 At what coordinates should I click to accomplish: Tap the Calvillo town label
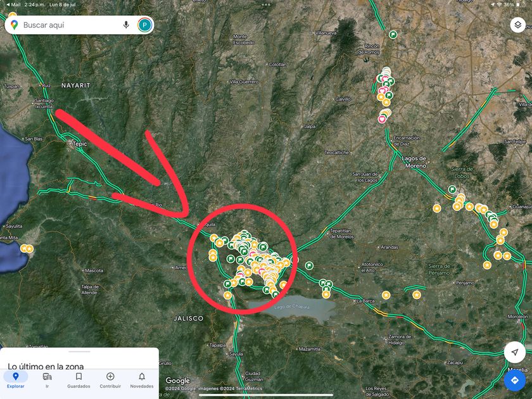(x=343, y=99)
